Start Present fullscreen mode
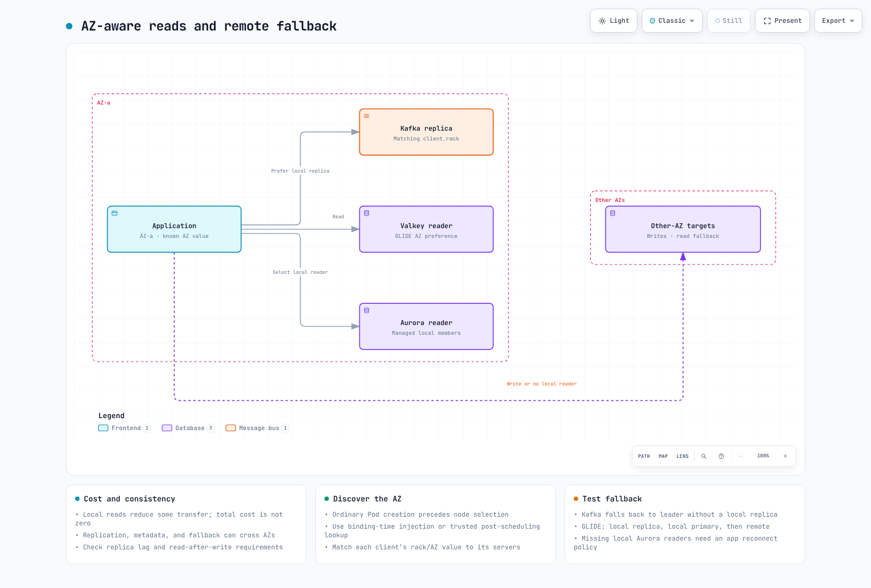The height and width of the screenshot is (588, 871). [782, 21]
